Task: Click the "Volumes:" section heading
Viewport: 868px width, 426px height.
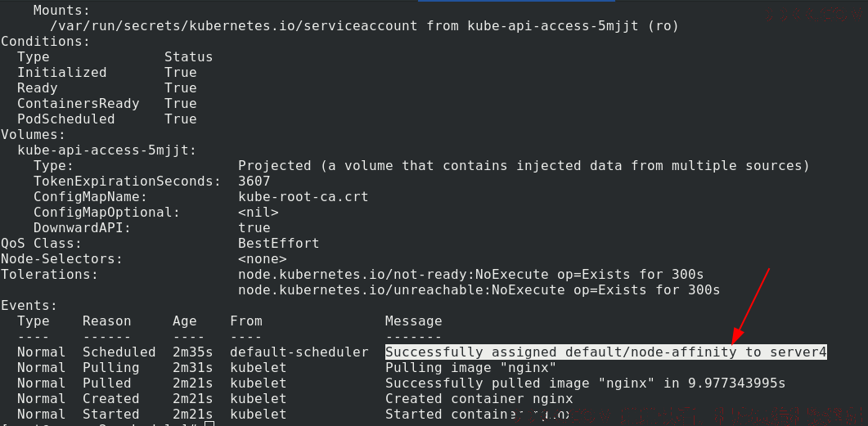Action: (x=34, y=134)
